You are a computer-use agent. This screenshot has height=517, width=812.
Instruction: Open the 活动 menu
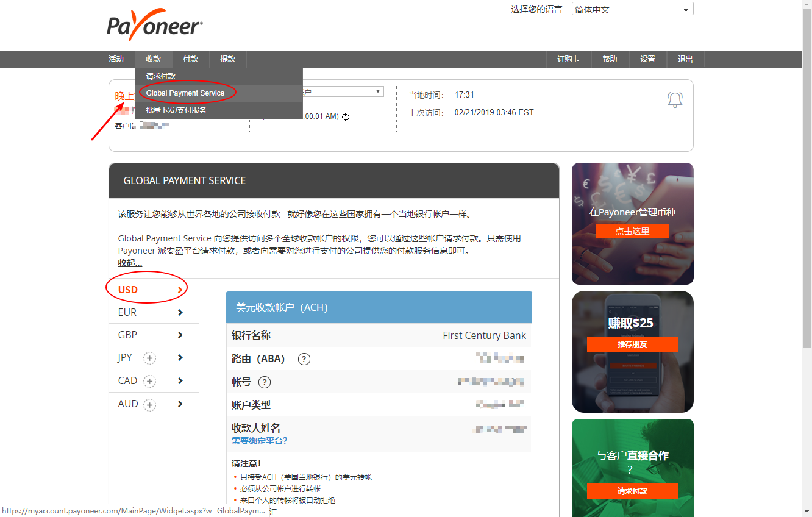click(116, 59)
